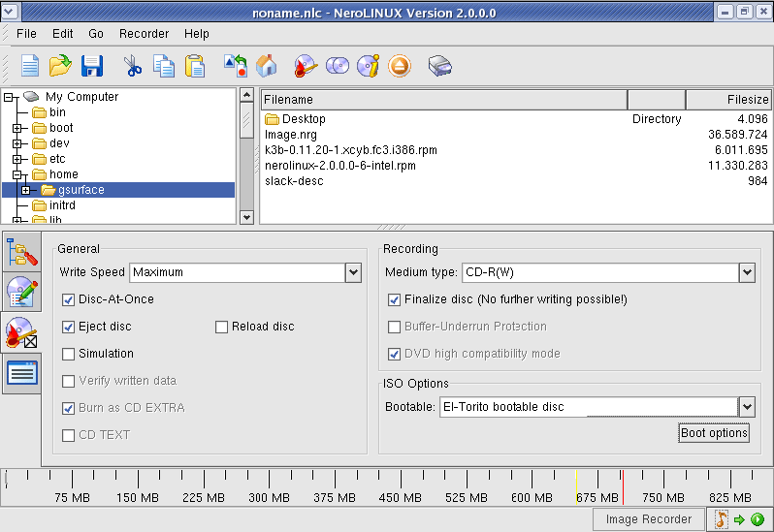Open the Write Speed dropdown
This screenshot has width=774, height=532.
coord(353,272)
